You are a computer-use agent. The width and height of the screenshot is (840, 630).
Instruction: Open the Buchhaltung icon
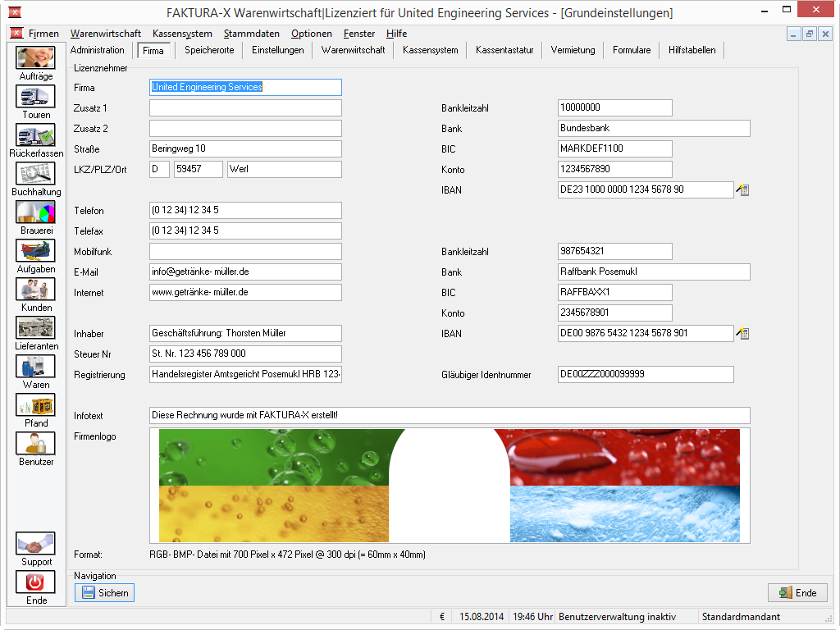point(35,174)
